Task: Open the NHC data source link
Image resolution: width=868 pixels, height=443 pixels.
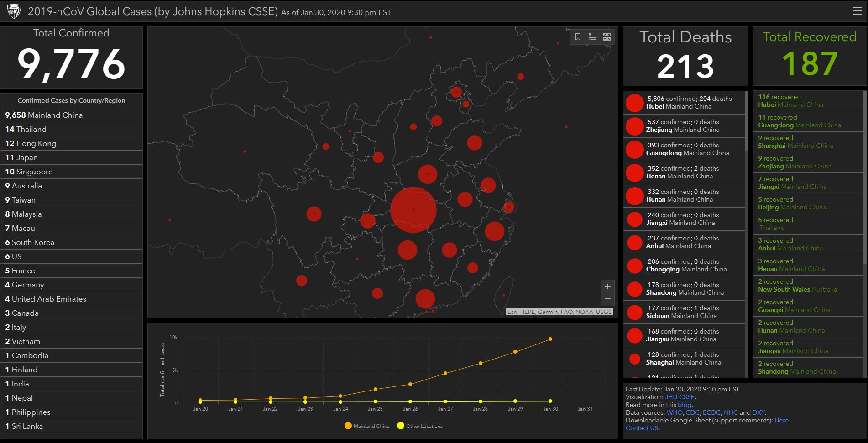Action: [731, 412]
